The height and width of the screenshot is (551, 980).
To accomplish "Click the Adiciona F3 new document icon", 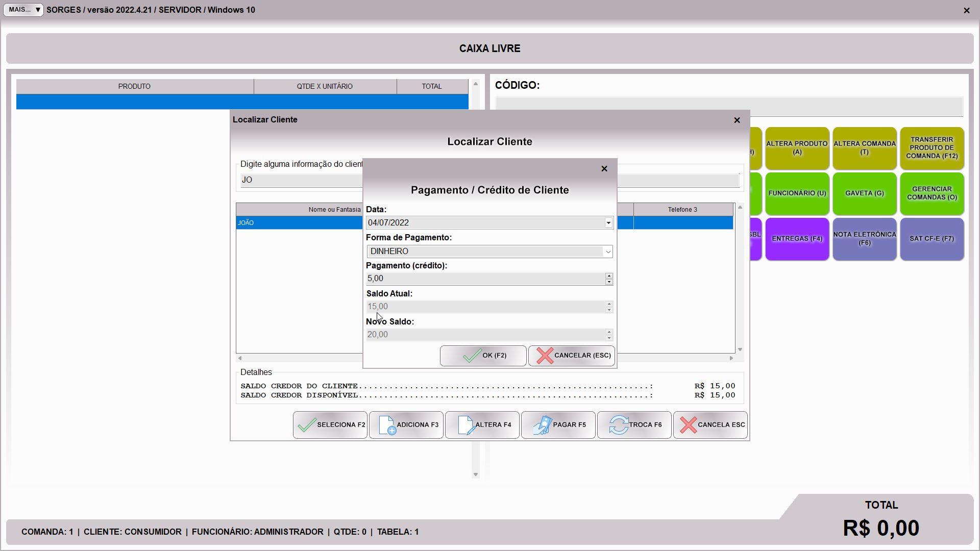I will pyautogui.click(x=387, y=425).
